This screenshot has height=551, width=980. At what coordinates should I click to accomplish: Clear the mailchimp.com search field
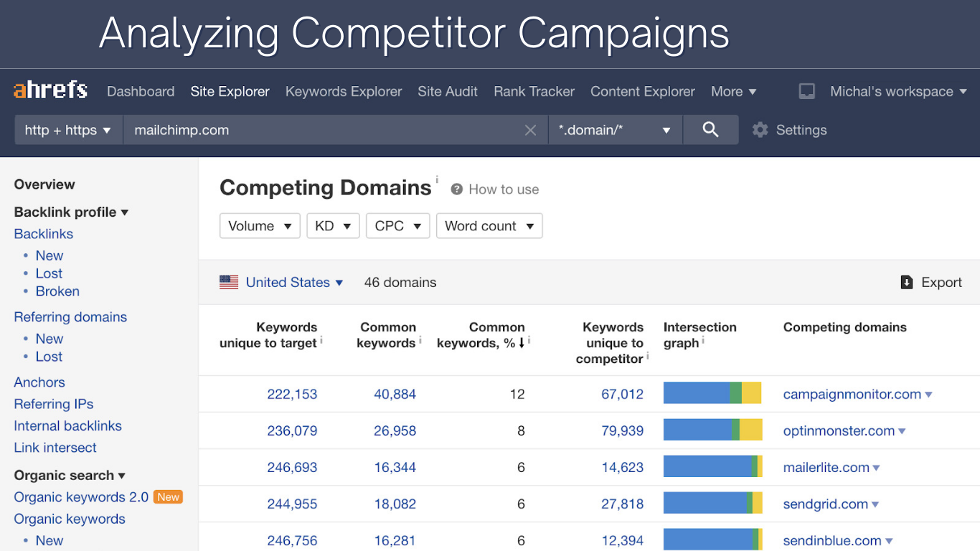[530, 130]
